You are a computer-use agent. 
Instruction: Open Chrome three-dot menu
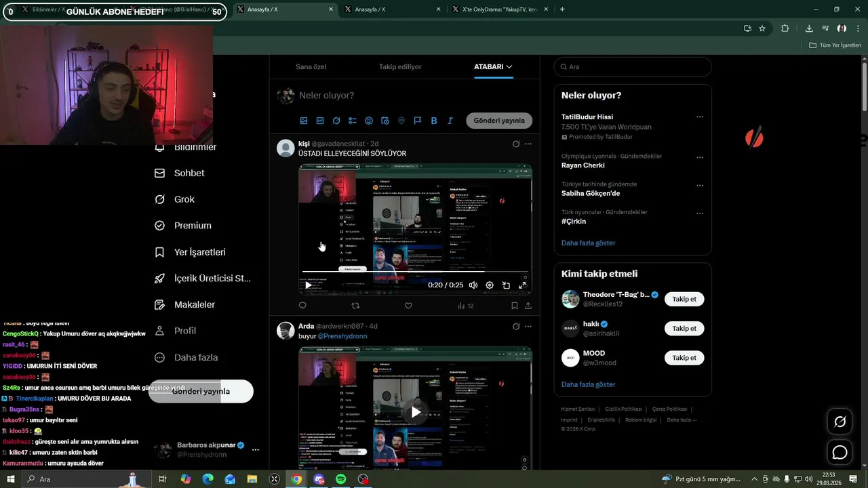tap(858, 28)
